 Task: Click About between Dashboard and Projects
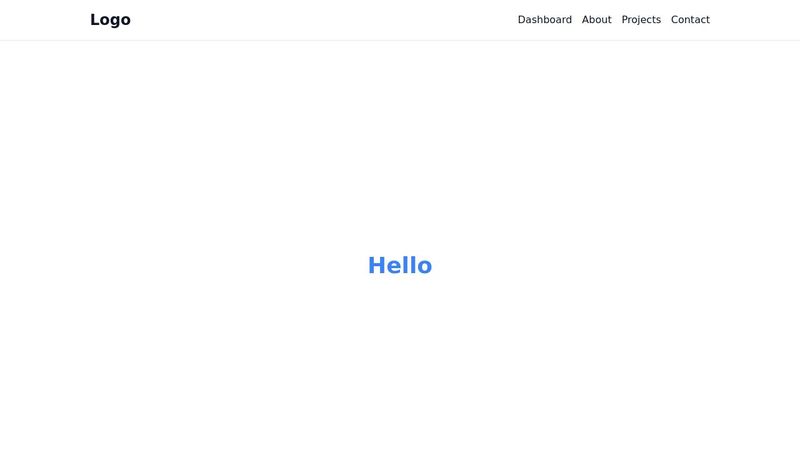pyautogui.click(x=596, y=20)
